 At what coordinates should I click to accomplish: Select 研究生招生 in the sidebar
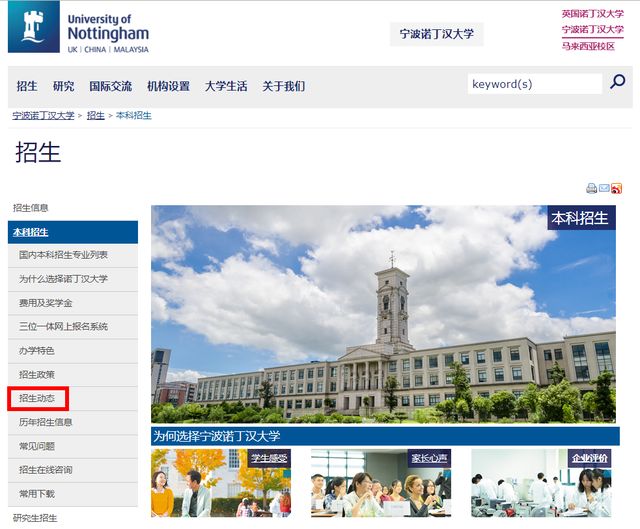point(35,518)
